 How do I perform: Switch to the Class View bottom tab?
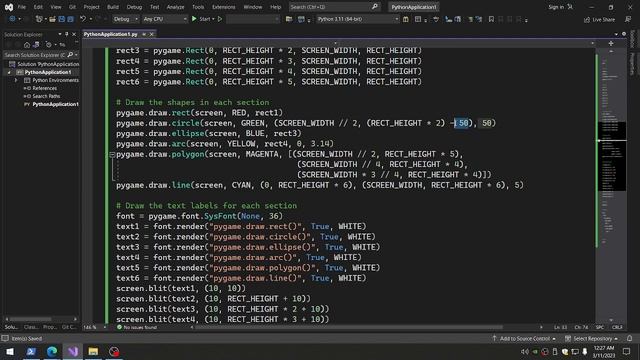(31, 327)
